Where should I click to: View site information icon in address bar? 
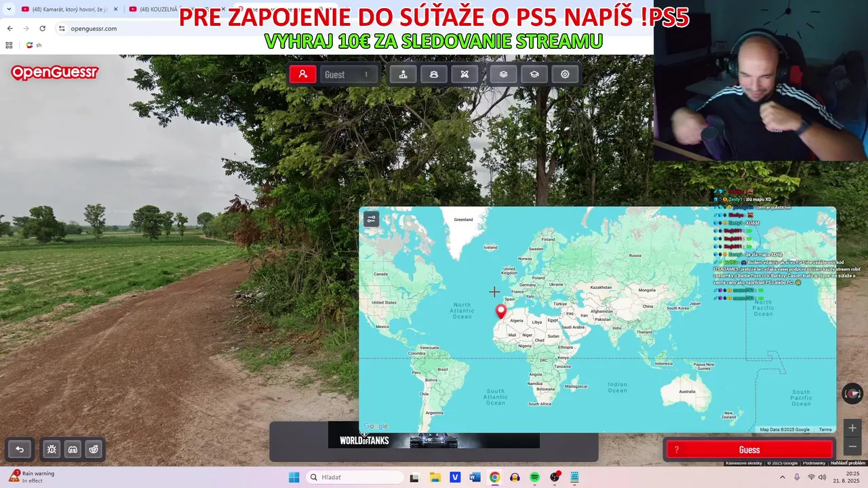[62, 28]
